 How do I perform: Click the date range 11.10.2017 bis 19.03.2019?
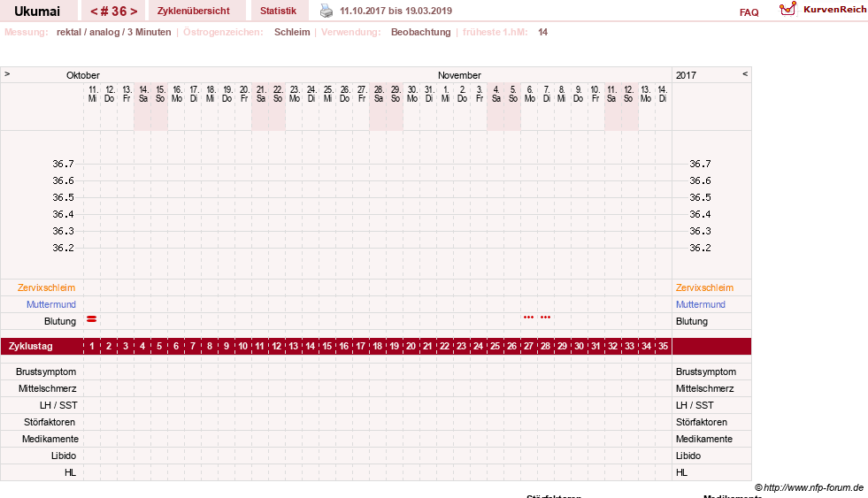tap(396, 11)
